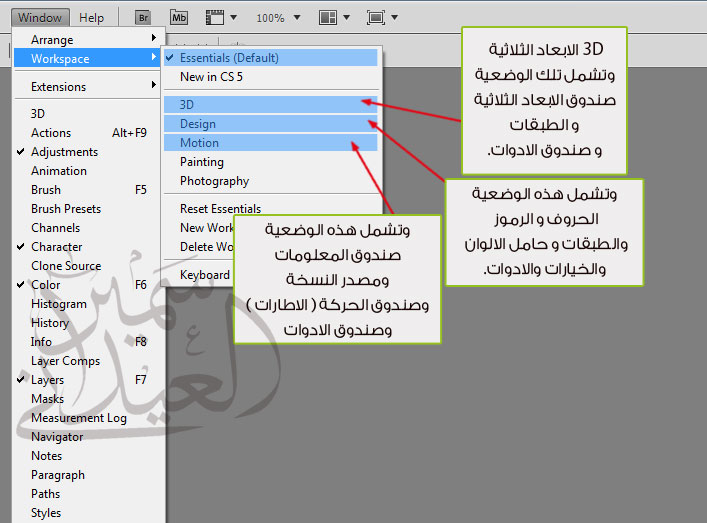707x523 pixels.
Task: Show the Animation panel
Action: 88,171
